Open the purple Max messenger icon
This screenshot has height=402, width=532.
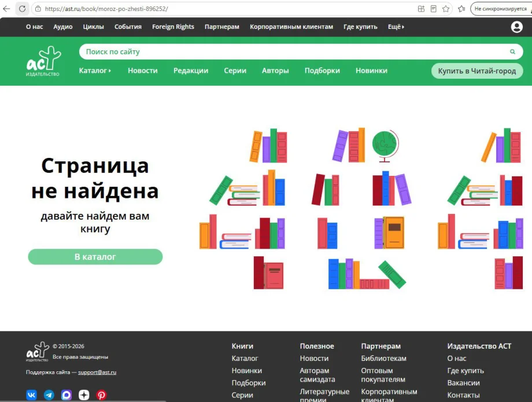66,395
